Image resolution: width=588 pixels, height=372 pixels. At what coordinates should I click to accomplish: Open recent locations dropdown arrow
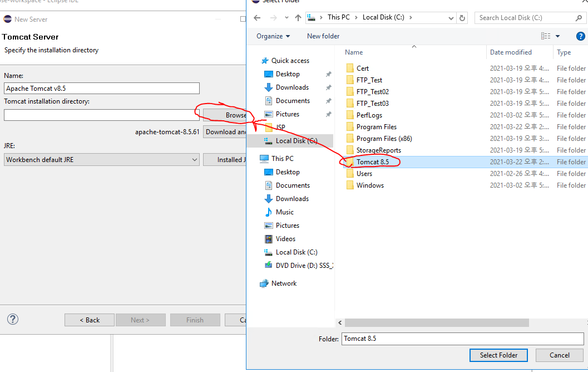click(286, 18)
